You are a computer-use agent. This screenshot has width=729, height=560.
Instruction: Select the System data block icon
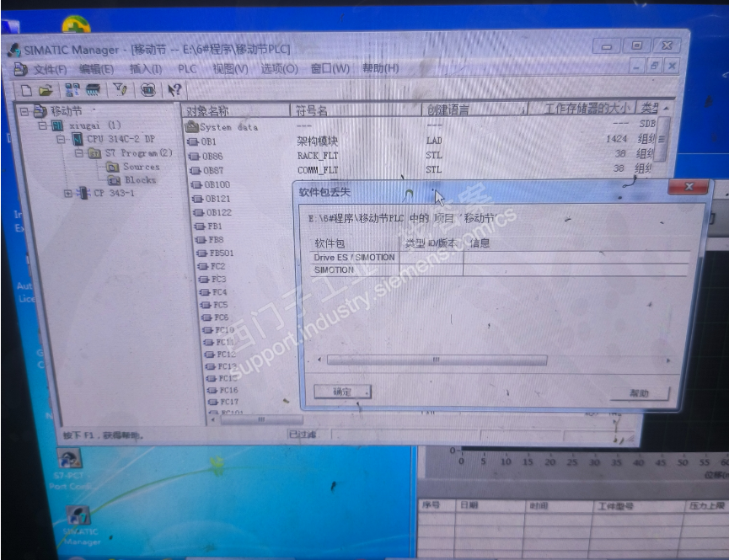click(x=191, y=127)
